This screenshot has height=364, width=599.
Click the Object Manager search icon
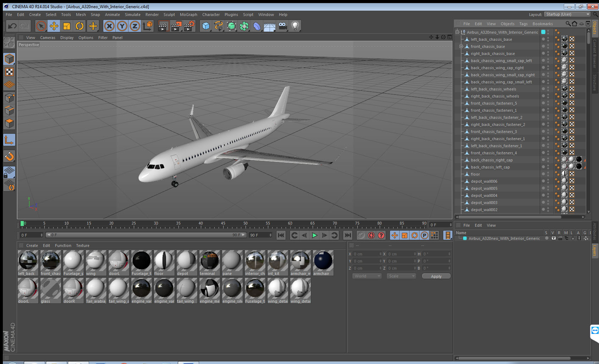568,24
